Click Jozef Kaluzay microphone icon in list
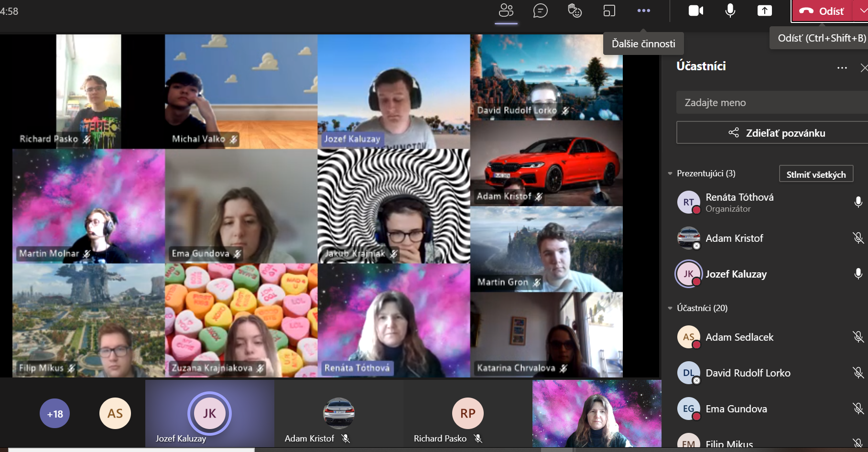 point(858,274)
